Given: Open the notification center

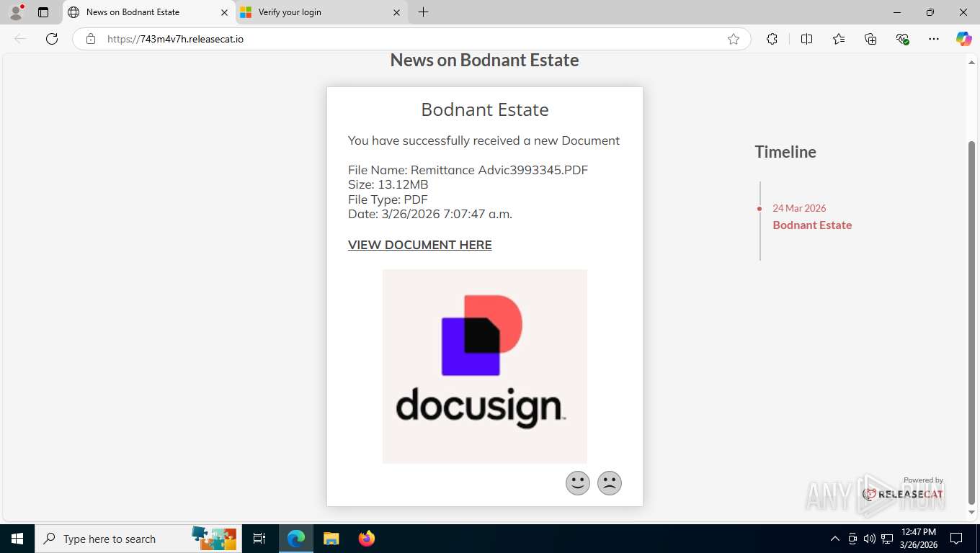Looking at the screenshot, I should click(956, 539).
